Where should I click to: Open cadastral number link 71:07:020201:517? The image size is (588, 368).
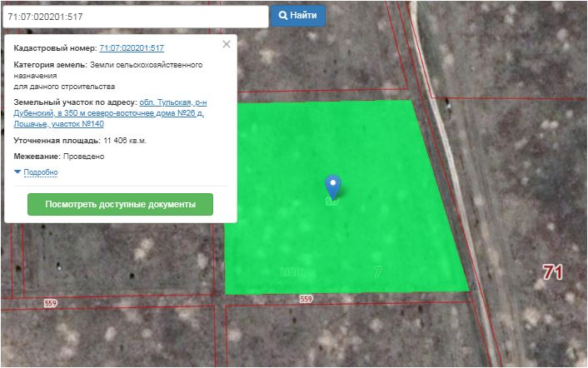tap(131, 48)
